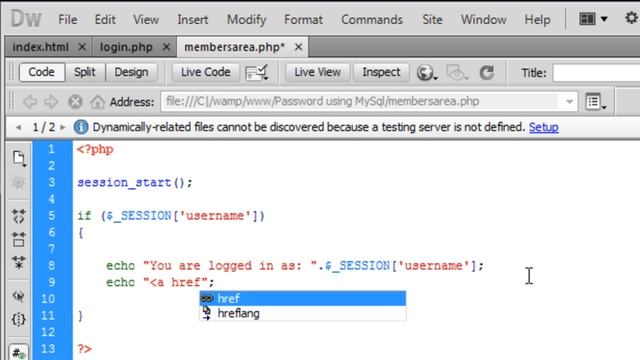This screenshot has height=360, width=640.
Task: Click the session_start(); code line
Action: pos(135,182)
